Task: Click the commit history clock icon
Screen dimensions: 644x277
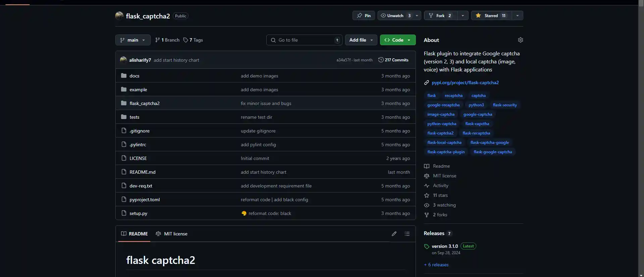Action: [381, 60]
